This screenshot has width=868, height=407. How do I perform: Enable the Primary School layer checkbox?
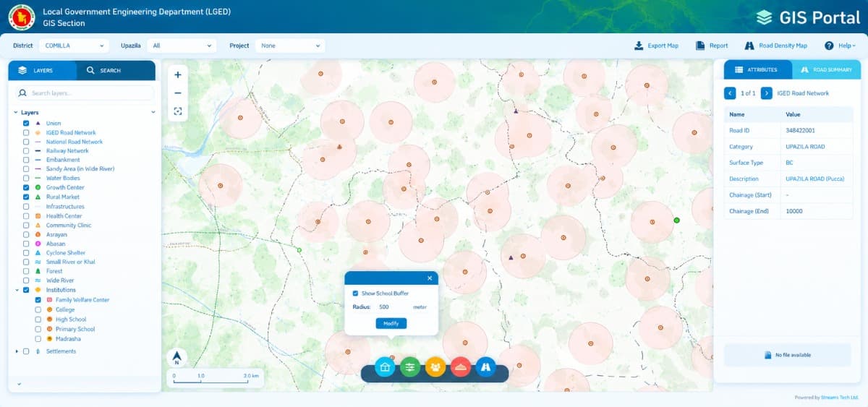click(38, 329)
